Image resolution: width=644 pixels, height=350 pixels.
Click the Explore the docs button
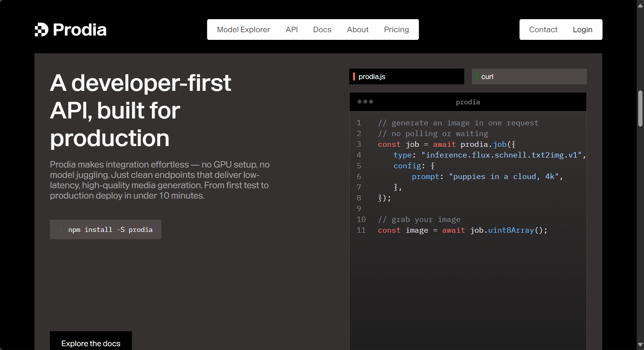pos(91,341)
